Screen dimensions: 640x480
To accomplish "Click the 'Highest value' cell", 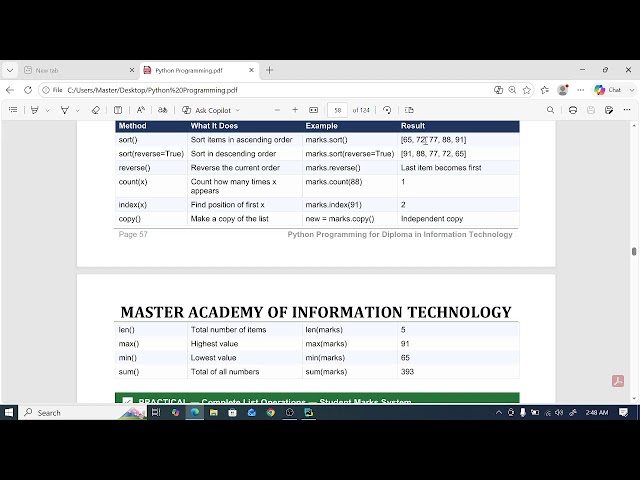I will (244, 344).
